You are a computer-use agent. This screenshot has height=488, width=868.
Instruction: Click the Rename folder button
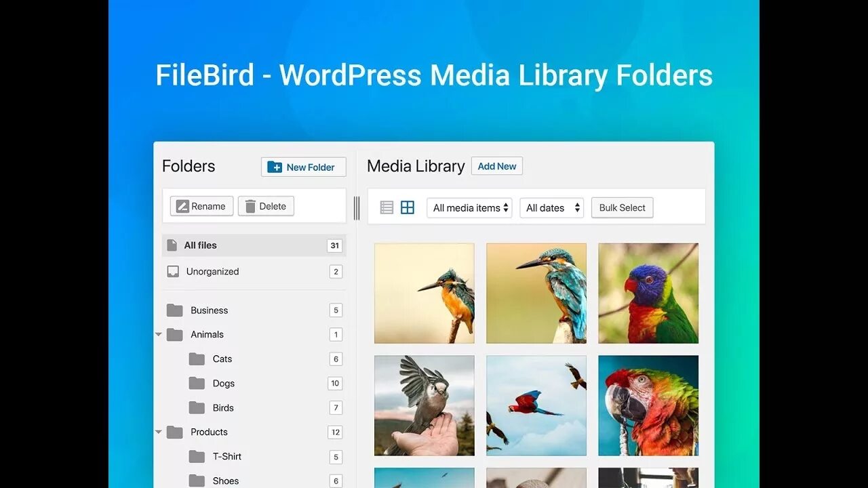click(201, 206)
